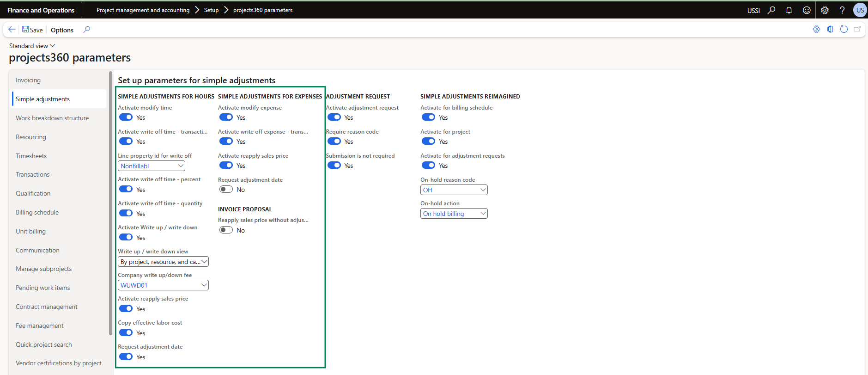Viewport: 868px width, 375px height.
Task: Open the Options menu
Action: (x=62, y=30)
